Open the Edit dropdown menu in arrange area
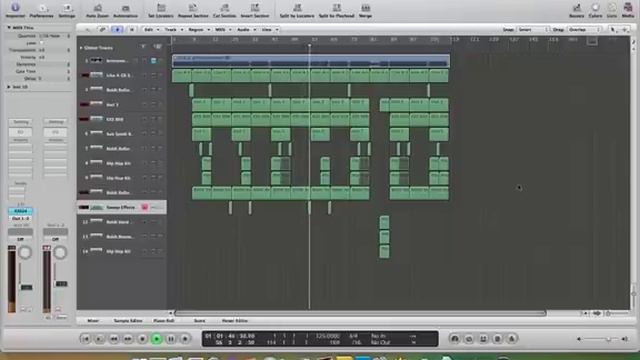Viewport: 640px width, 360px height. [151, 29]
